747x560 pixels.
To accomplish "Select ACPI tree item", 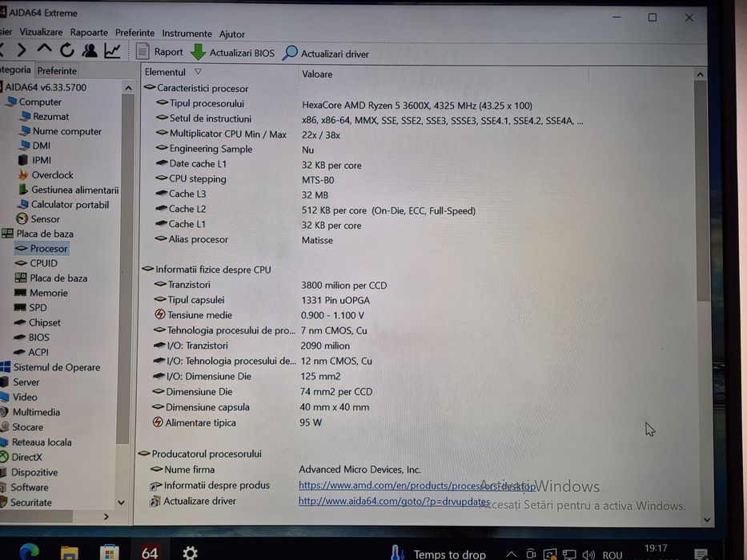I will (31, 352).
